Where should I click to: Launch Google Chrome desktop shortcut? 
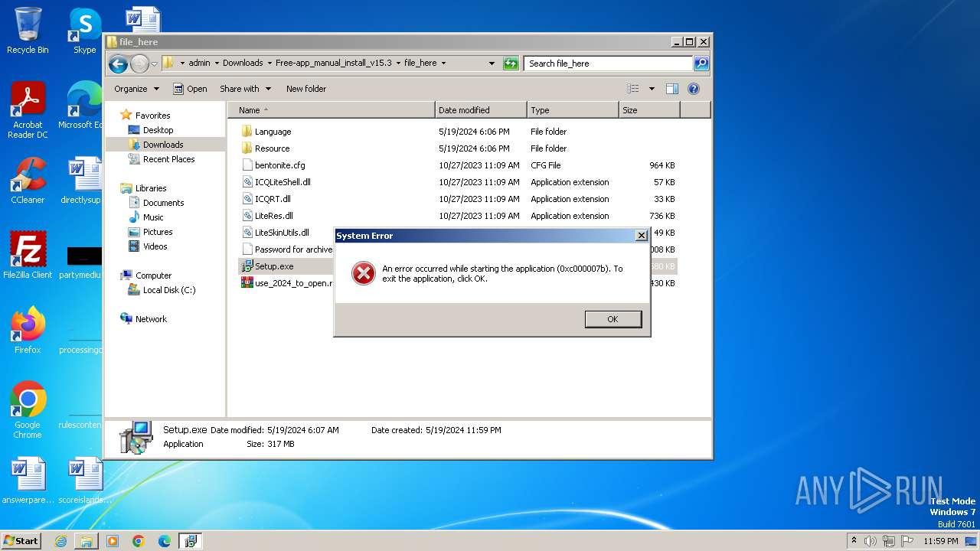[28, 410]
